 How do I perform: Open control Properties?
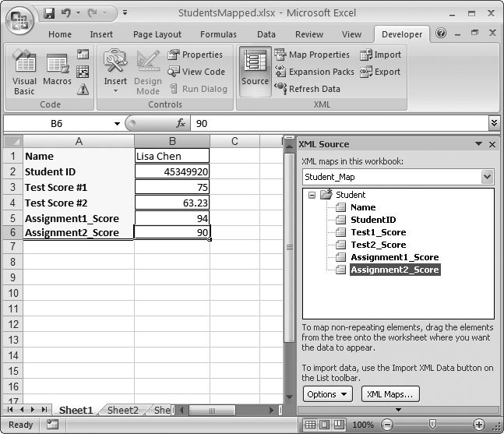coord(195,55)
